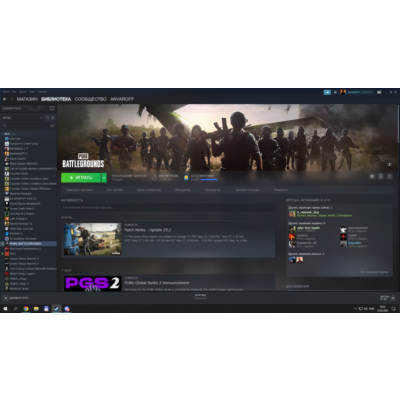Open the СООБЩЕСТВО section

pyautogui.click(x=90, y=99)
